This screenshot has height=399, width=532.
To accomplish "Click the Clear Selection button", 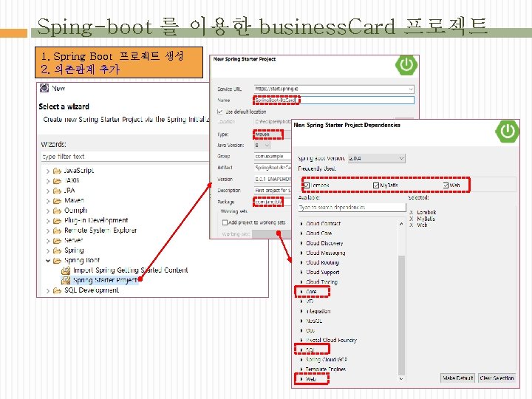I will coord(497,378).
